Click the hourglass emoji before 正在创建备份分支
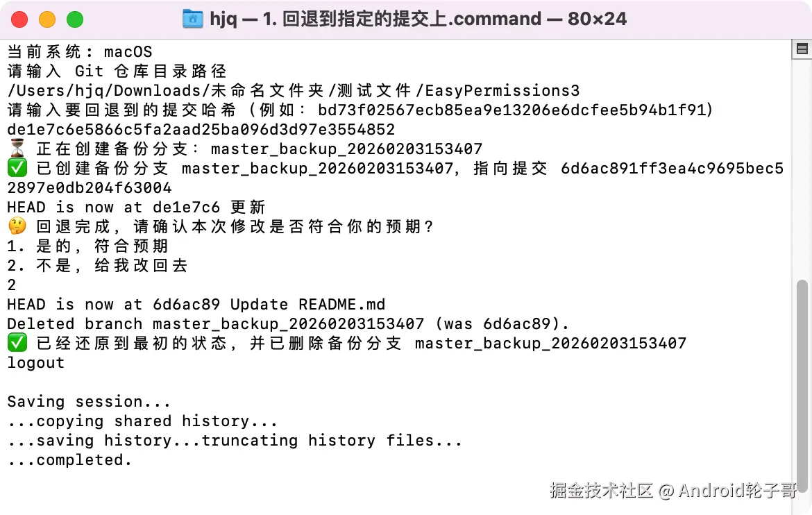The height and width of the screenshot is (515, 812). tap(17, 149)
